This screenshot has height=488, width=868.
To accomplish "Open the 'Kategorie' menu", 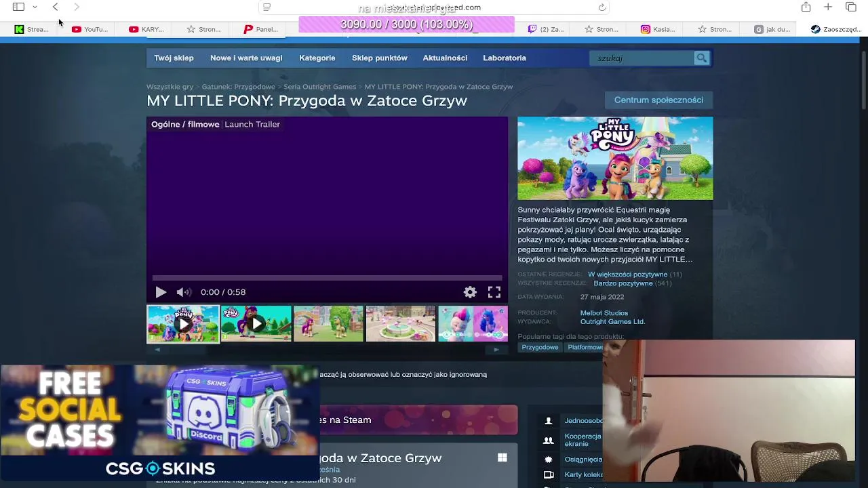I will coord(317,58).
